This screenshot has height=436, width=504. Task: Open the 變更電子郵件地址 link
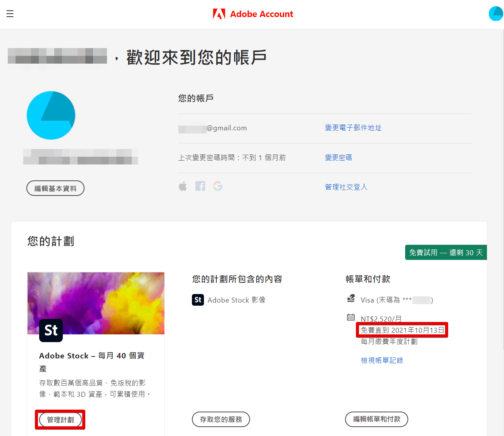coord(353,128)
